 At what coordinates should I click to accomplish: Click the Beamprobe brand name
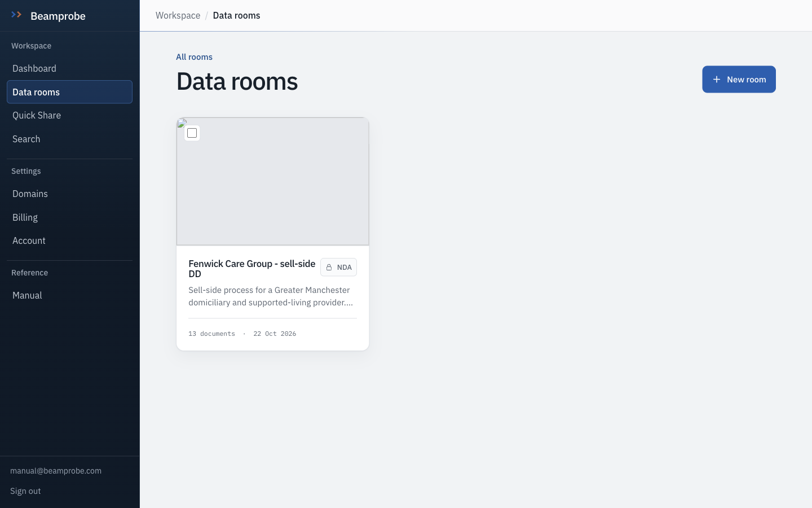(x=58, y=16)
